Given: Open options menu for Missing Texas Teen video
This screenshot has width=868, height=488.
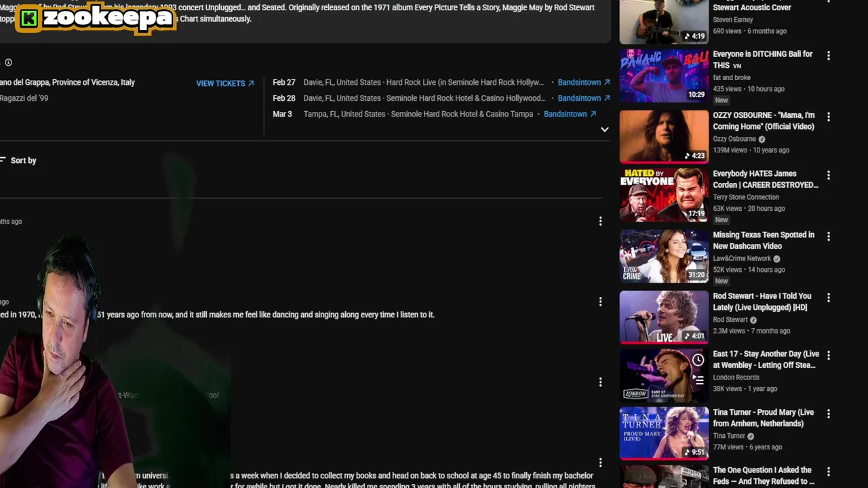Looking at the screenshot, I should click(828, 236).
